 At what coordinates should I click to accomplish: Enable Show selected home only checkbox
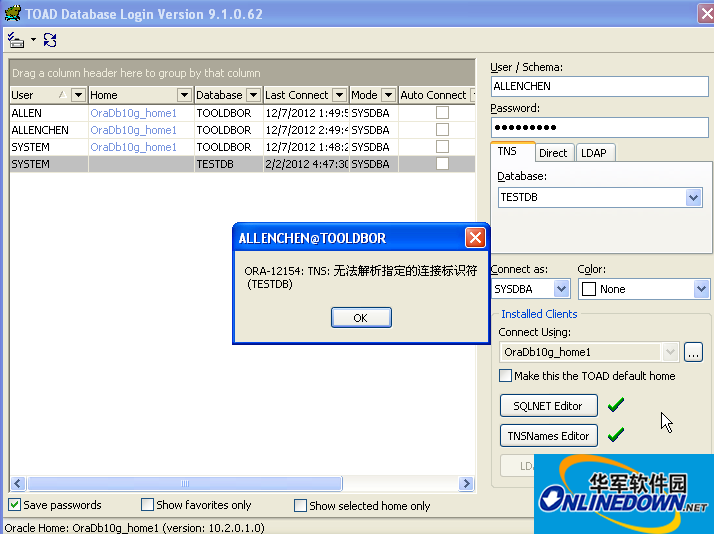pos(300,505)
